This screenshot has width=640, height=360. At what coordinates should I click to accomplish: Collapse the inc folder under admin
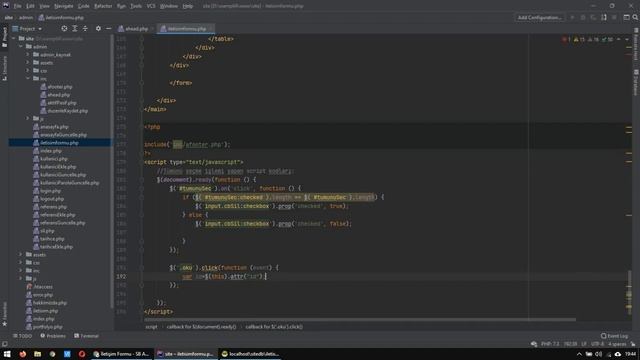28,78
